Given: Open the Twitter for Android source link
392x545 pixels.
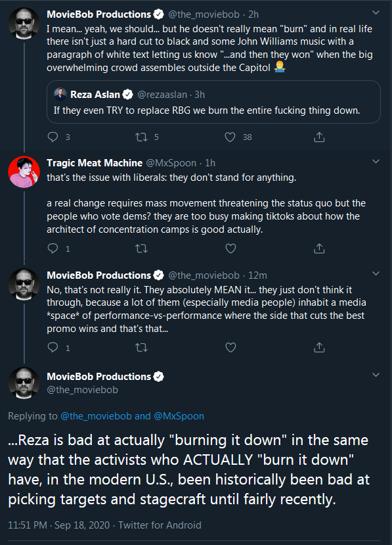Looking at the screenshot, I should tap(160, 525).
